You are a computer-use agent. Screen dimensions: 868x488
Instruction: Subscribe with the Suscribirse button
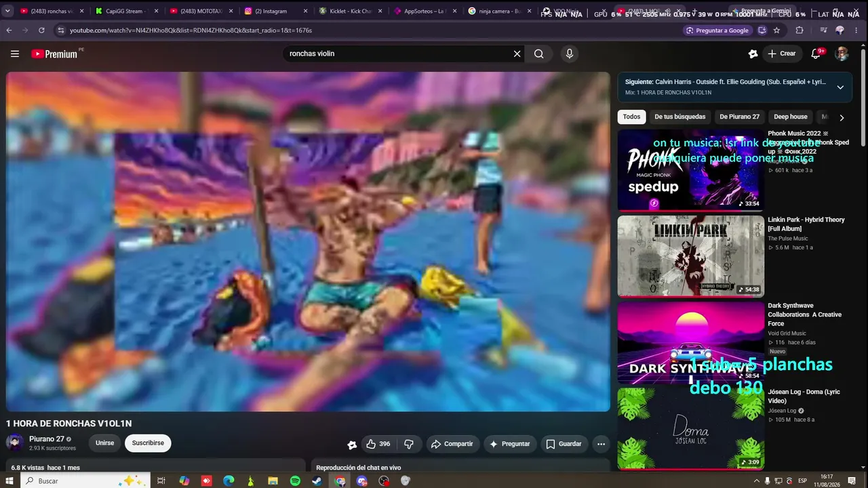(148, 443)
